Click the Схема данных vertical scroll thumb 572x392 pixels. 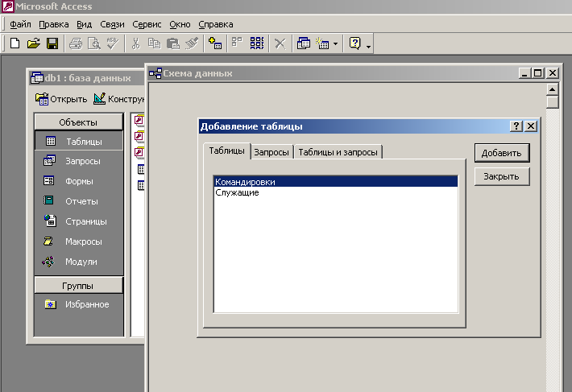553,101
